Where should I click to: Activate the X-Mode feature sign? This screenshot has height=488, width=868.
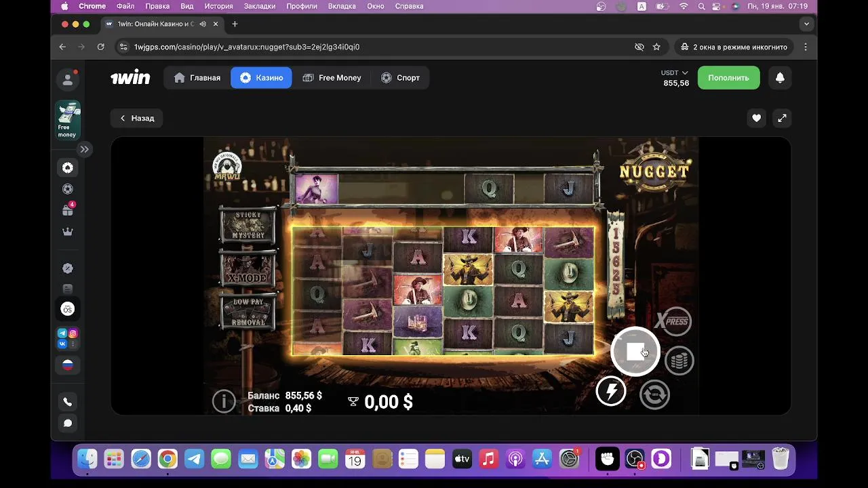point(248,268)
